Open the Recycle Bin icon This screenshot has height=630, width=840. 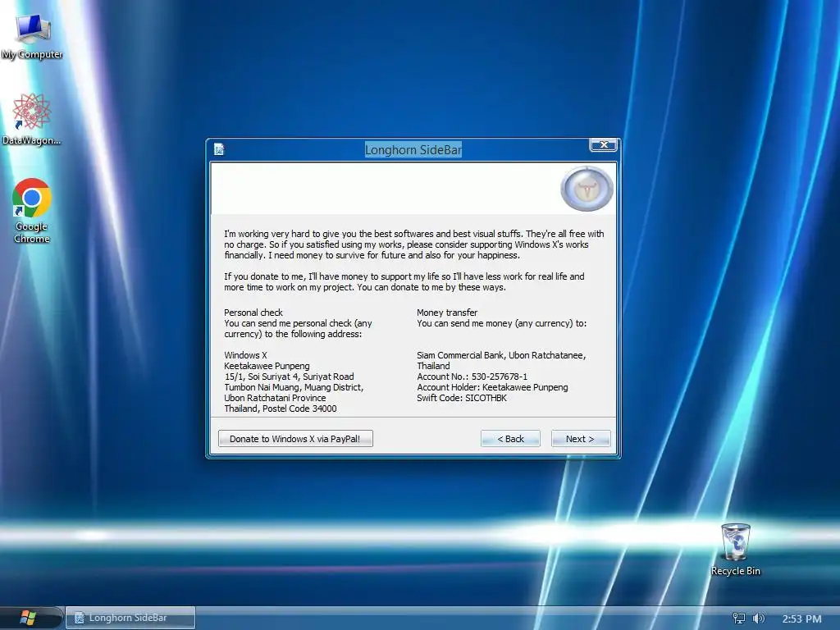coord(736,550)
